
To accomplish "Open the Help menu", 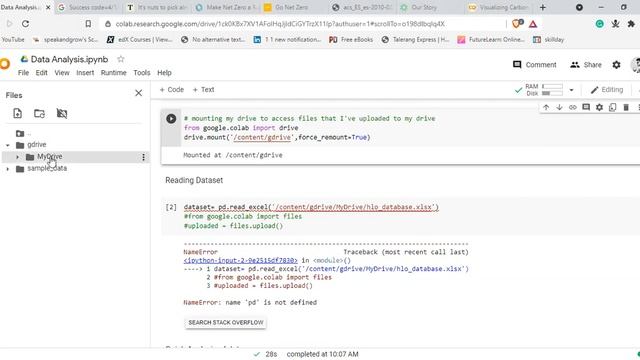I will click(x=164, y=73).
